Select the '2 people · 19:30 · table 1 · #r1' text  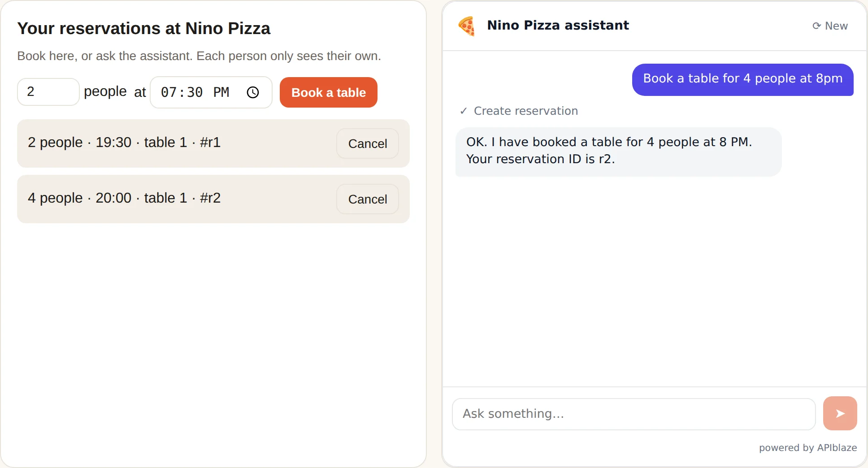point(124,143)
